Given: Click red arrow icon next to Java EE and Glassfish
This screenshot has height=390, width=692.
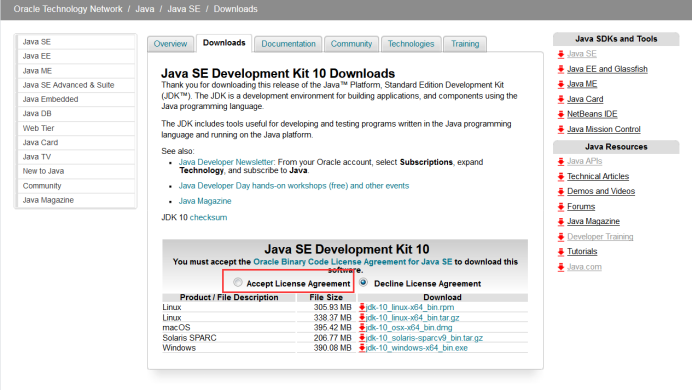Looking at the screenshot, I should [561, 69].
